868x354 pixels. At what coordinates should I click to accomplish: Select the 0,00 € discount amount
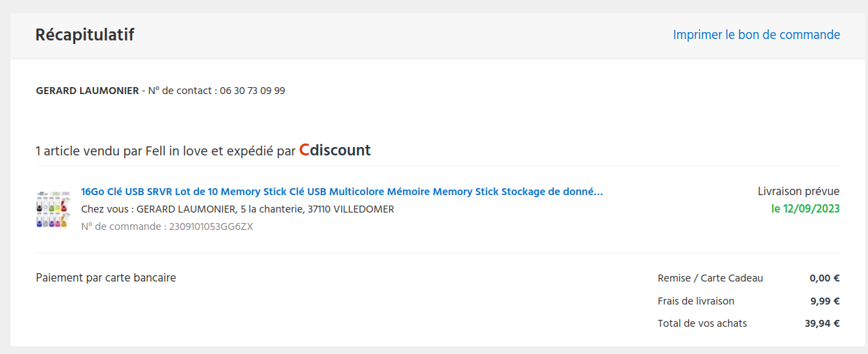pyautogui.click(x=824, y=278)
